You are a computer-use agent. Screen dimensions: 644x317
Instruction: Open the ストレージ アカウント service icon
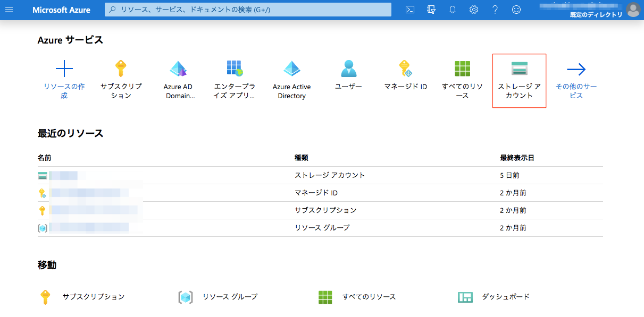[x=519, y=69]
